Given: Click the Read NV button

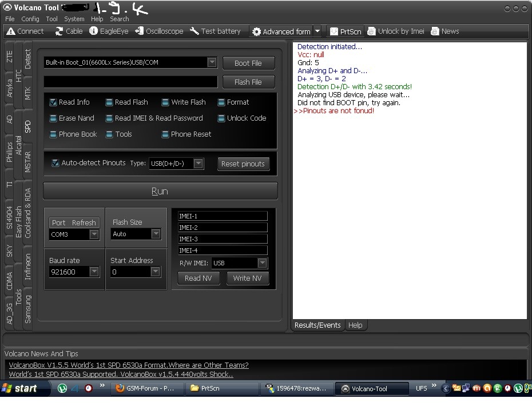Looking at the screenshot, I should coord(198,278).
